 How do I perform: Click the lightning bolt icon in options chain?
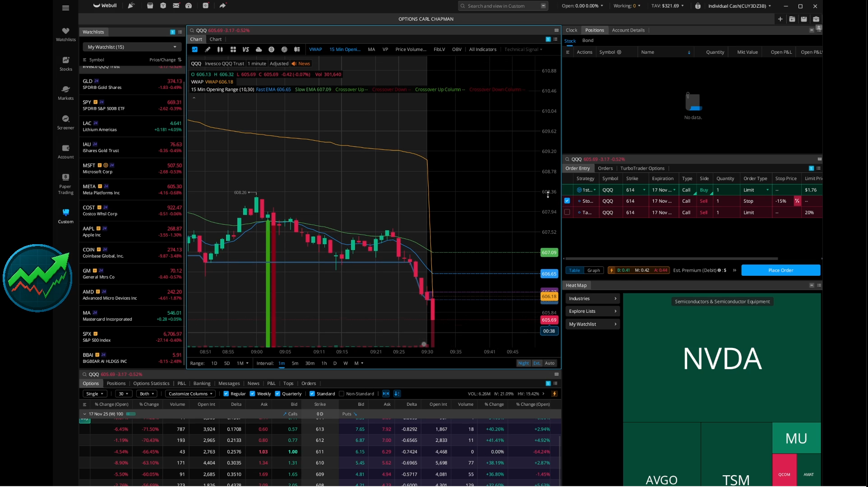pyautogui.click(x=554, y=394)
